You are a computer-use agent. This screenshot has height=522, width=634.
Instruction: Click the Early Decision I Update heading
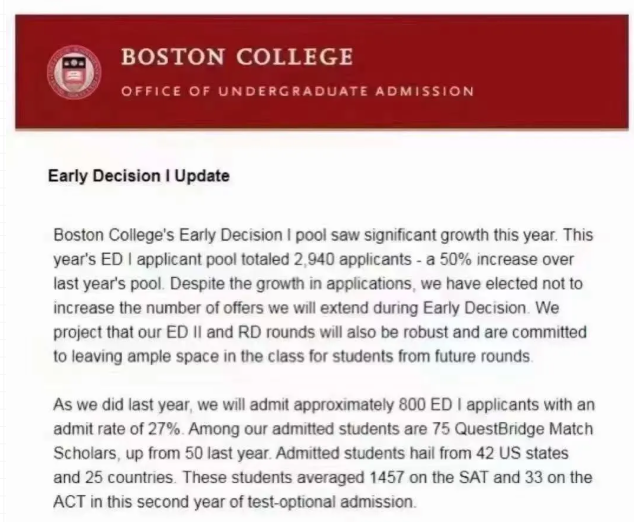click(x=139, y=176)
